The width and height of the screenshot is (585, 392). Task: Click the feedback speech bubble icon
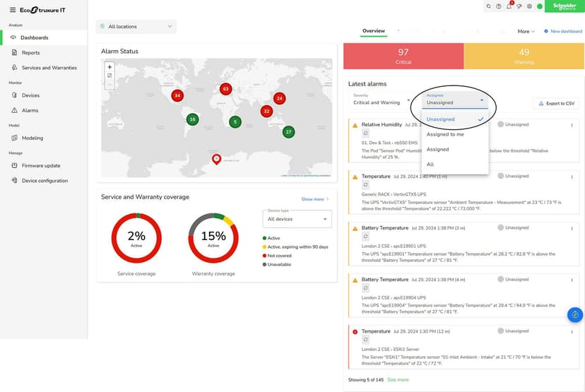[x=519, y=6]
